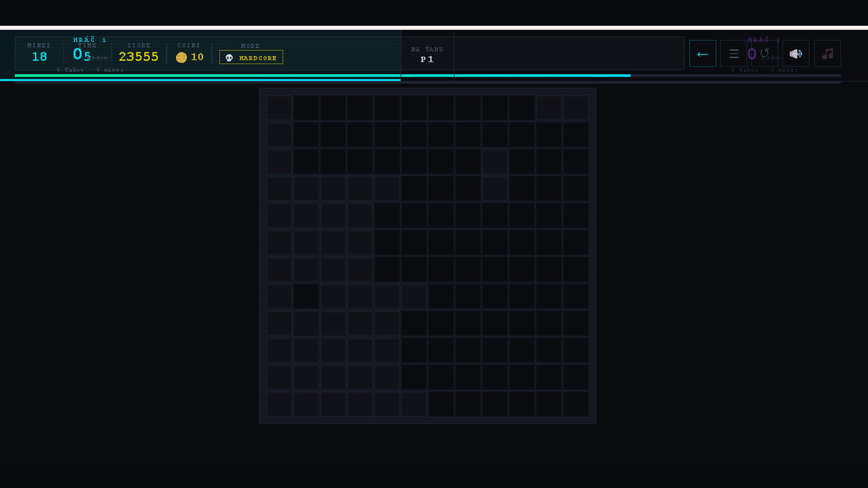
Task: Click the HRÁČ 1 label
Action: tap(90, 40)
